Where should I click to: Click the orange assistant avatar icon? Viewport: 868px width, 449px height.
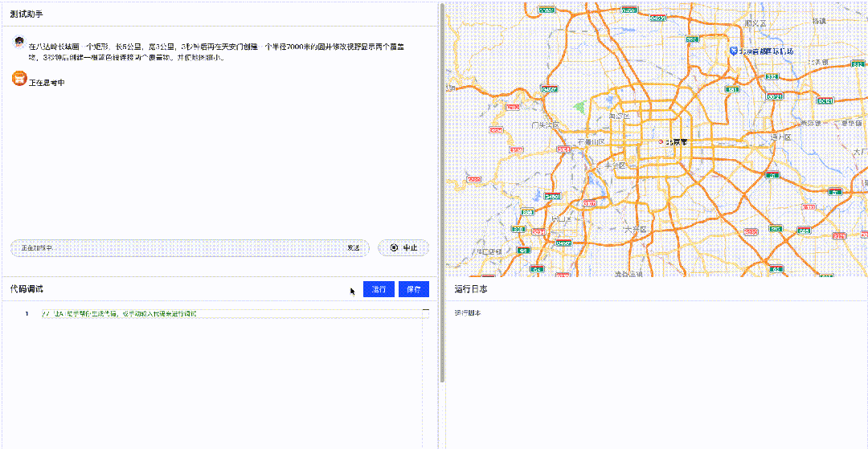[x=19, y=79]
